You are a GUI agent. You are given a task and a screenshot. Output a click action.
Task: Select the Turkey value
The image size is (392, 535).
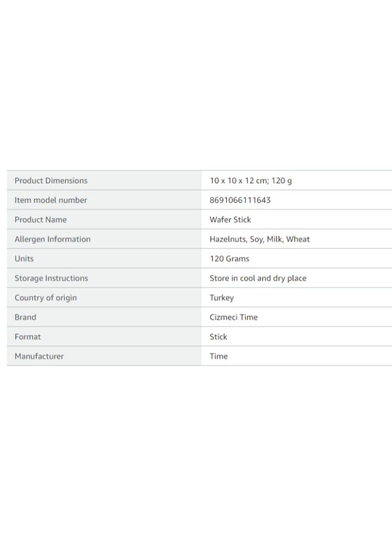222,298
